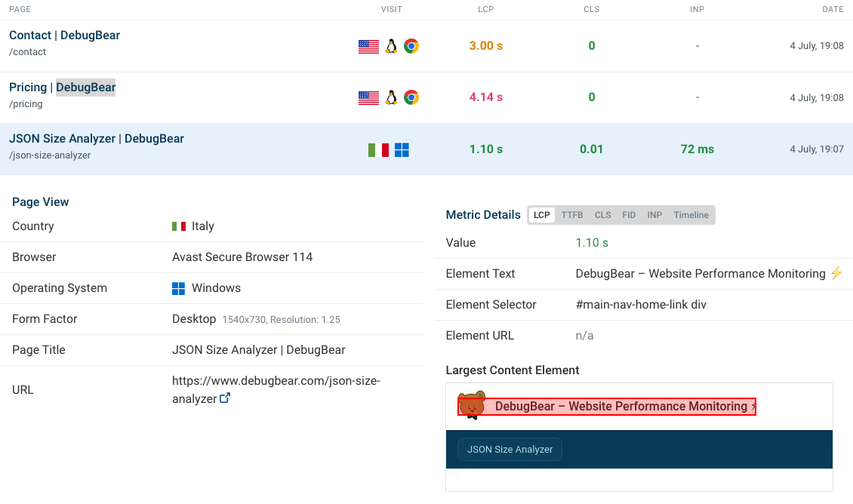Switch to the TTFB metric tab
Image resolution: width=853 pixels, height=504 pixels.
pyautogui.click(x=572, y=215)
